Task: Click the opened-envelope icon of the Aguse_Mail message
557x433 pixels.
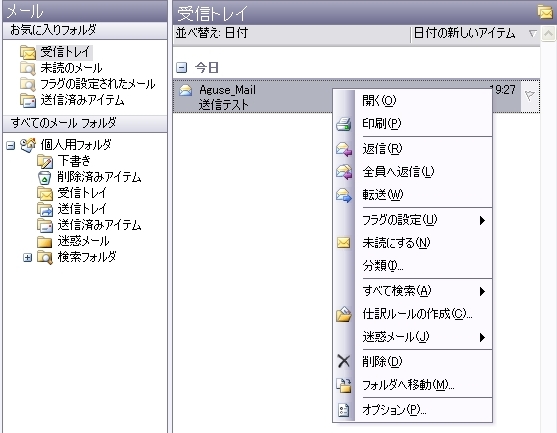Action: tap(185, 91)
